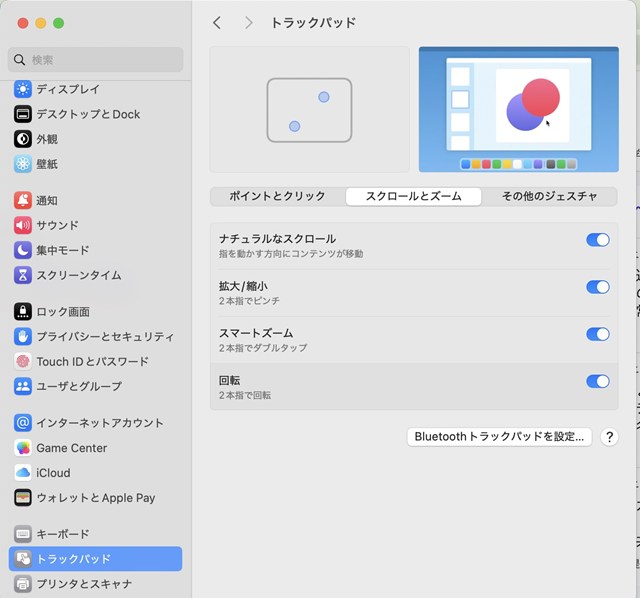Click the 通知 bell icon
Image resolution: width=640 pixels, height=598 pixels.
[23, 200]
